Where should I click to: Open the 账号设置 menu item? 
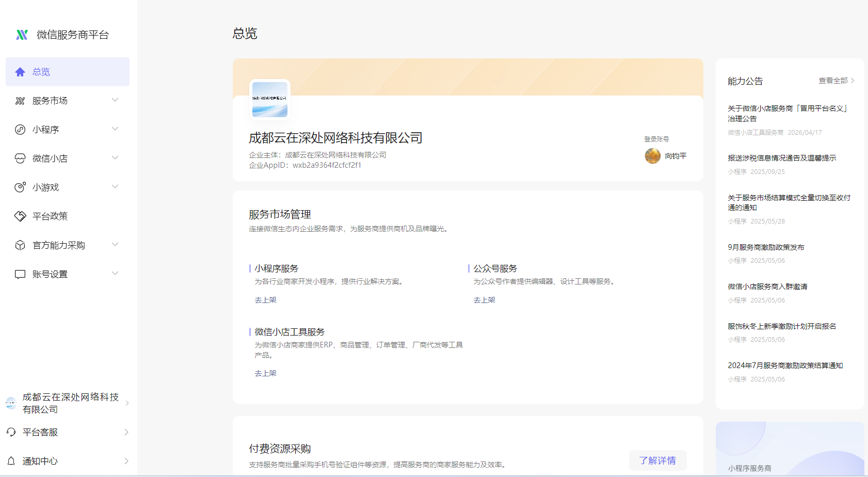[x=68, y=274]
